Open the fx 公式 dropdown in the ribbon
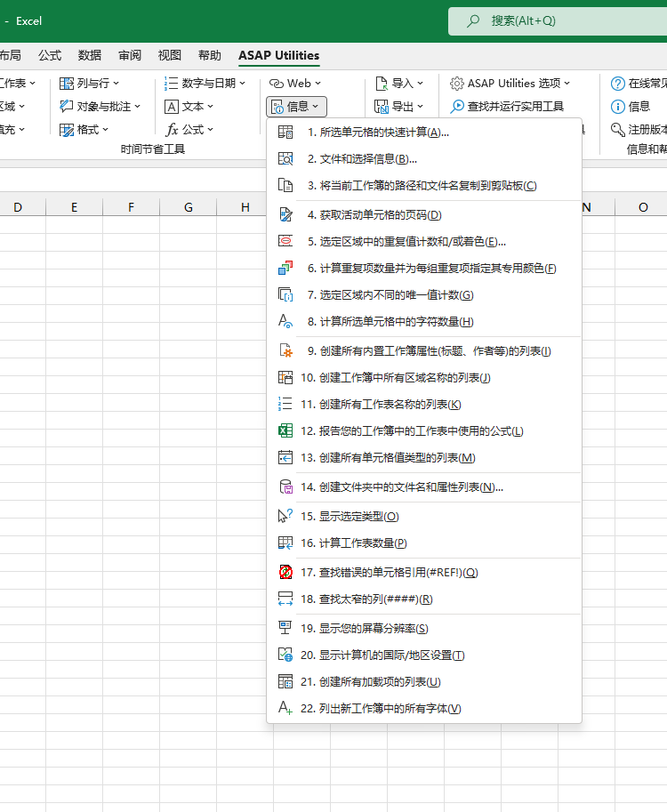The image size is (667, 812). (189, 130)
